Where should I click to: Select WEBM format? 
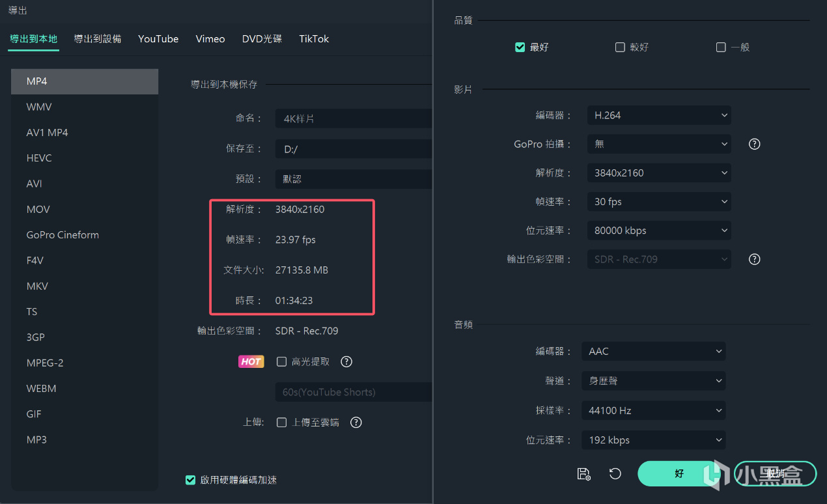point(85,389)
